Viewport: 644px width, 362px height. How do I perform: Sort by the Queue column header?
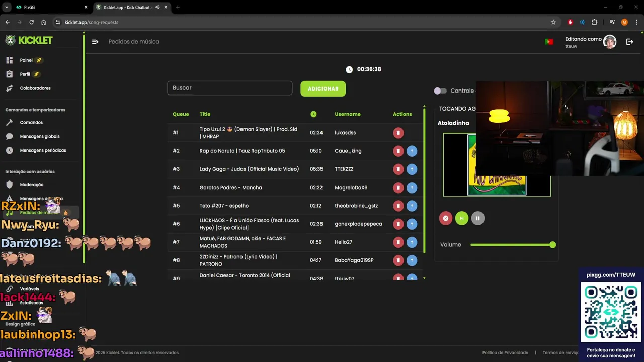point(181,114)
